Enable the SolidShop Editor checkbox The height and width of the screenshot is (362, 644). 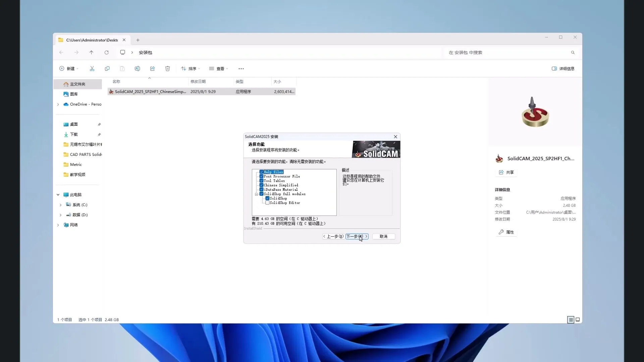pos(267,202)
